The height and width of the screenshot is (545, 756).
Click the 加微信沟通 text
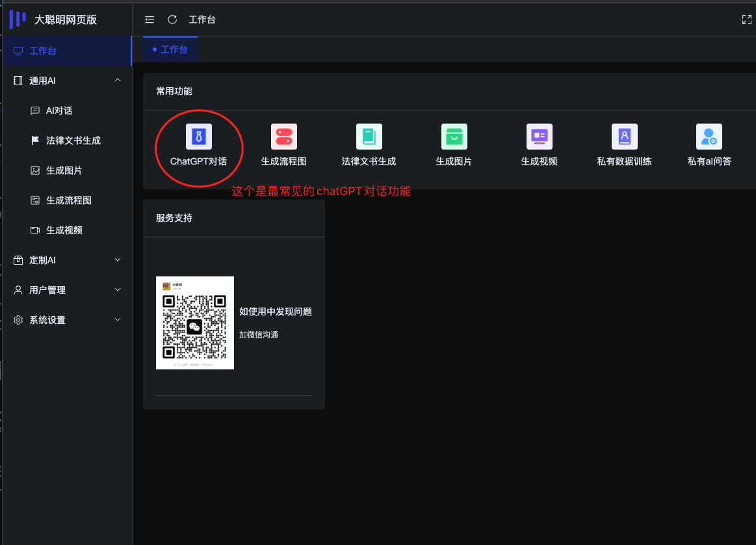259,335
